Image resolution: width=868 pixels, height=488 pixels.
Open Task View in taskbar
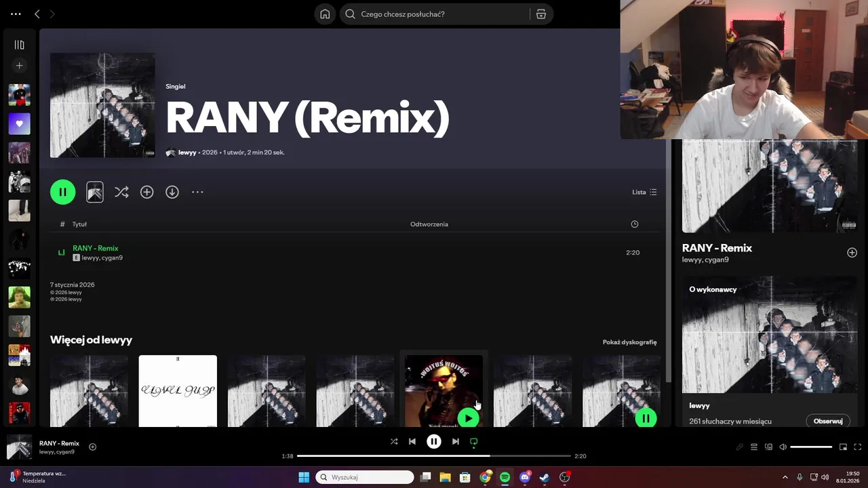point(426,477)
